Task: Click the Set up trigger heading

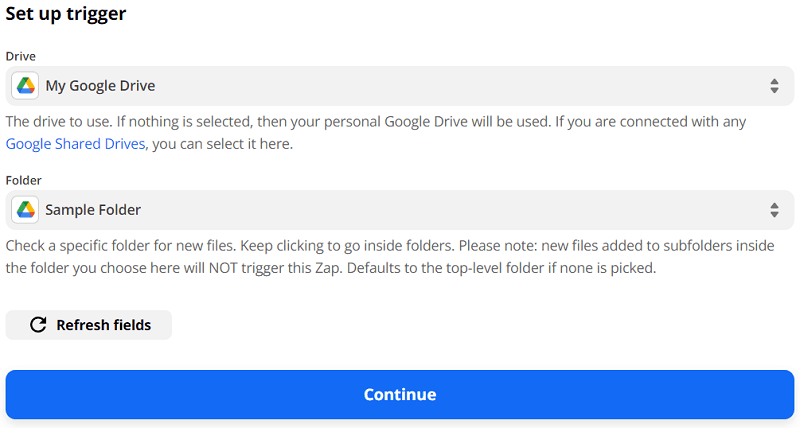Action: pos(66,14)
